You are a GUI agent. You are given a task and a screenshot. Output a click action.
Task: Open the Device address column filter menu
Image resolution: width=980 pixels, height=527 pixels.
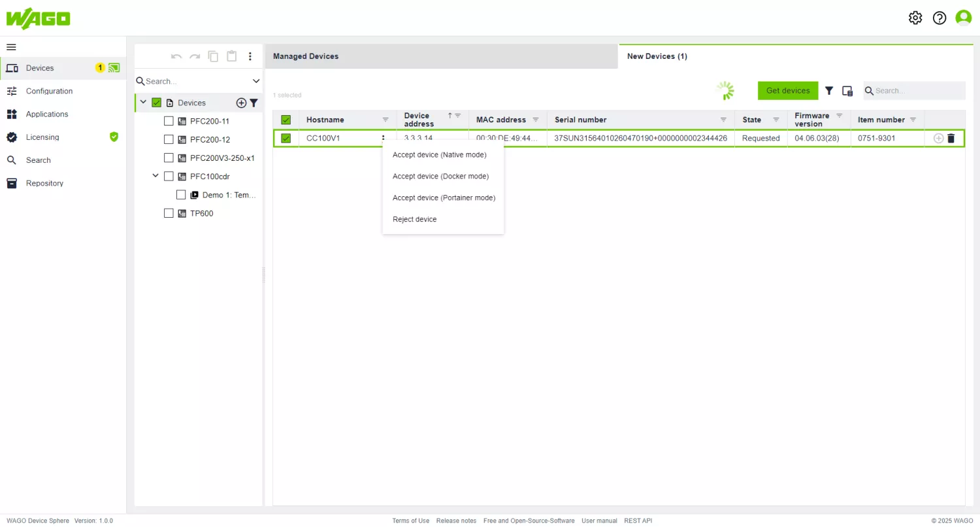pos(458,116)
